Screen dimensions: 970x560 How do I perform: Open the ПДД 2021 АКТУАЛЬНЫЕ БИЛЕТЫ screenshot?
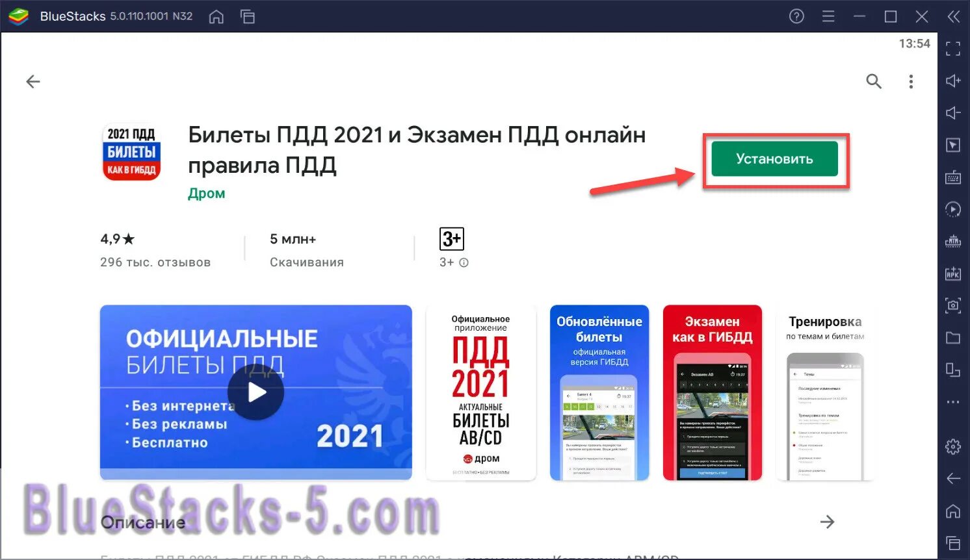click(x=481, y=393)
